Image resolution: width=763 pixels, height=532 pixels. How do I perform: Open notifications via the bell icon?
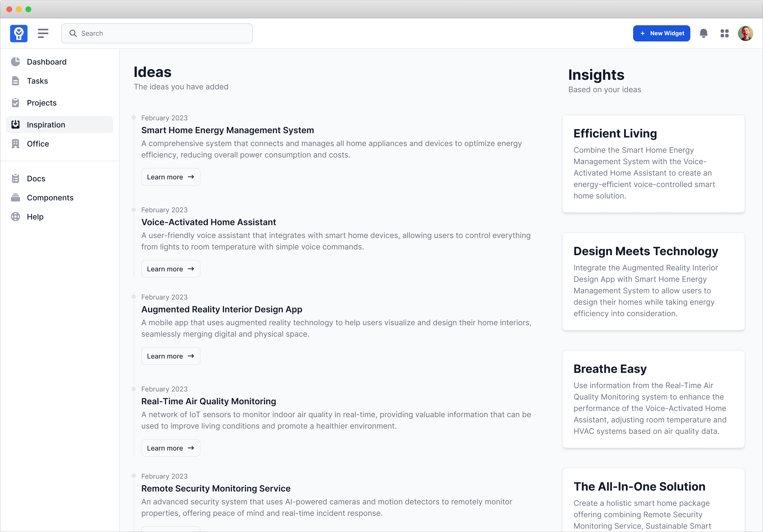tap(703, 33)
